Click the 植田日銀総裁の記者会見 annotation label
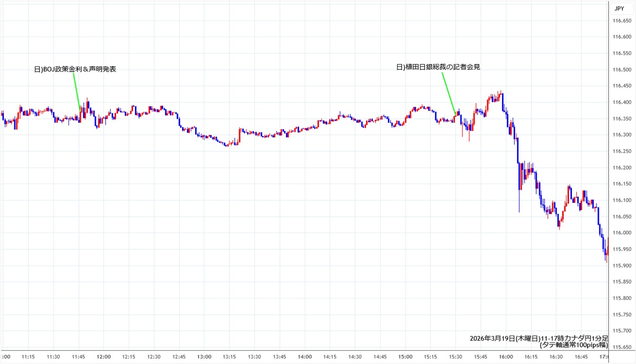 (438, 67)
